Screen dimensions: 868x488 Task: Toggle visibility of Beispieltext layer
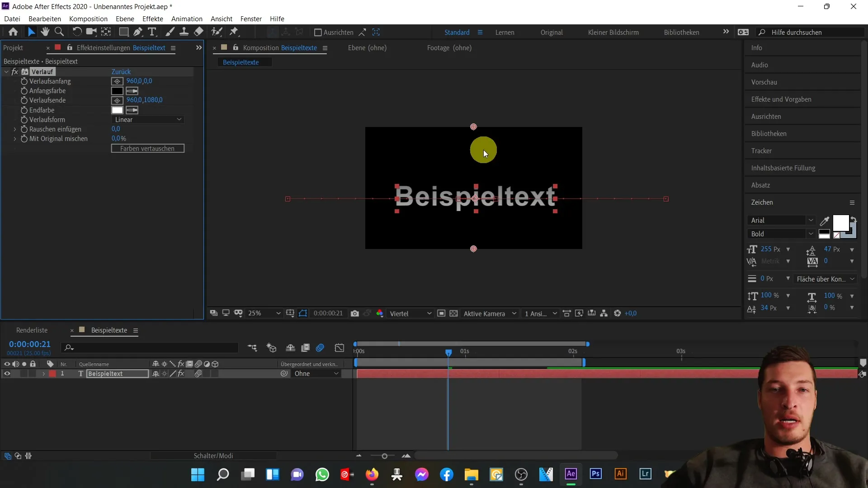pyautogui.click(x=7, y=374)
